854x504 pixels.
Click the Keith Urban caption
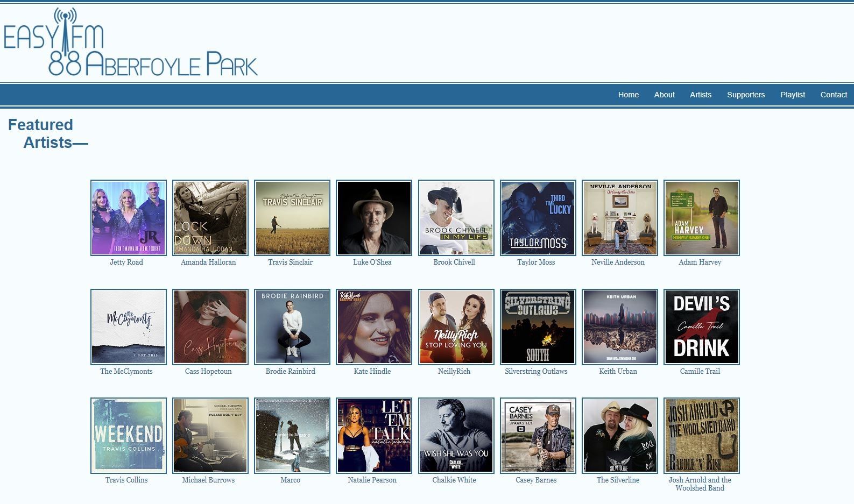click(x=618, y=371)
